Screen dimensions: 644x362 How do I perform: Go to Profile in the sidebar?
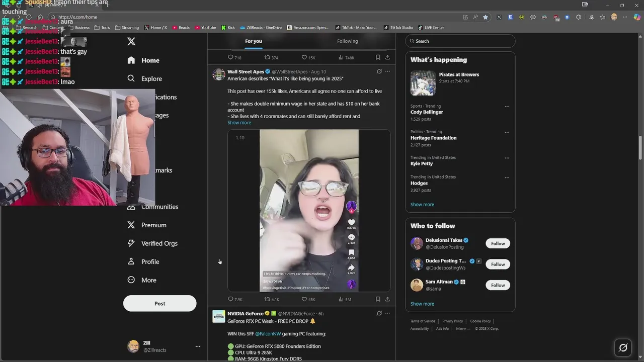(x=143, y=261)
